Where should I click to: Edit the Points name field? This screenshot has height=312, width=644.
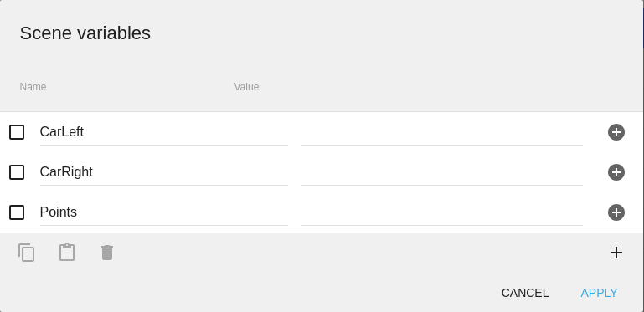click(164, 212)
